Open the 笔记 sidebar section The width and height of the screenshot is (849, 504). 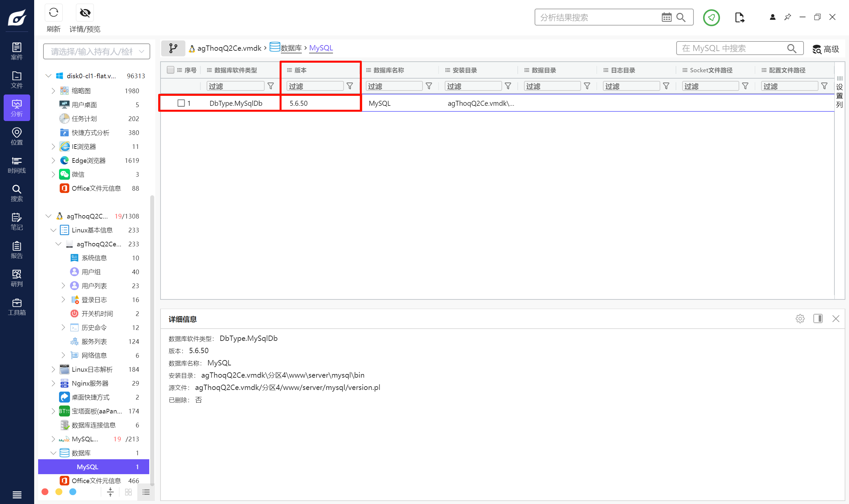click(17, 221)
